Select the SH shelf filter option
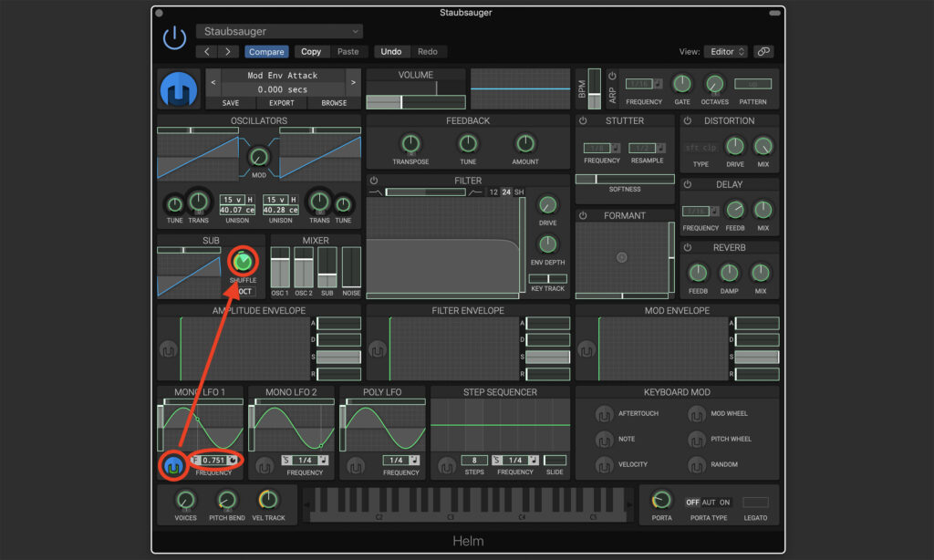This screenshot has height=560, width=934. 519,192
